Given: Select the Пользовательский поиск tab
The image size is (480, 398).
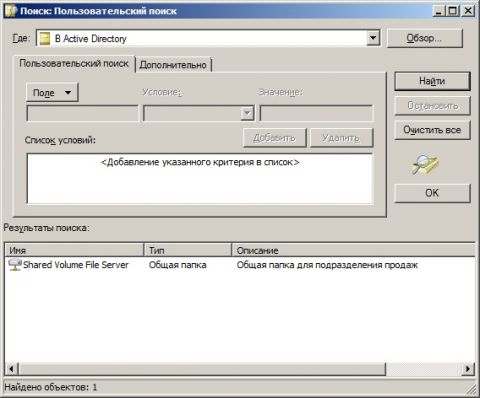Looking at the screenshot, I should pos(74,63).
